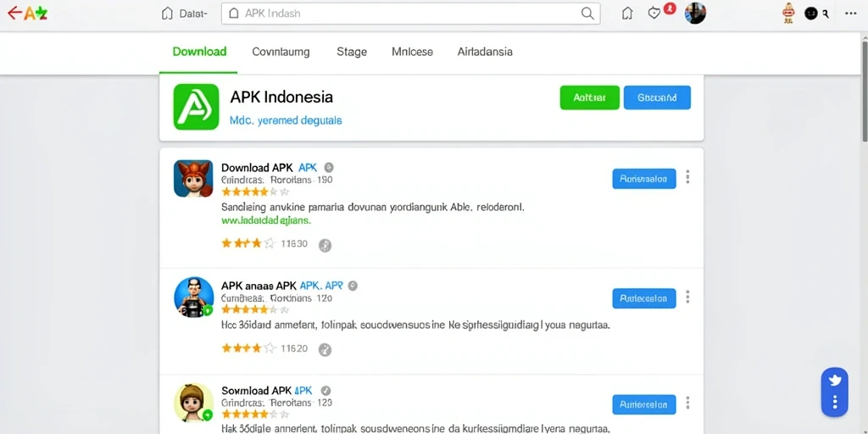The height and width of the screenshot is (434, 868).
Task: Click the Dalst- label in top bar
Action: point(193,14)
